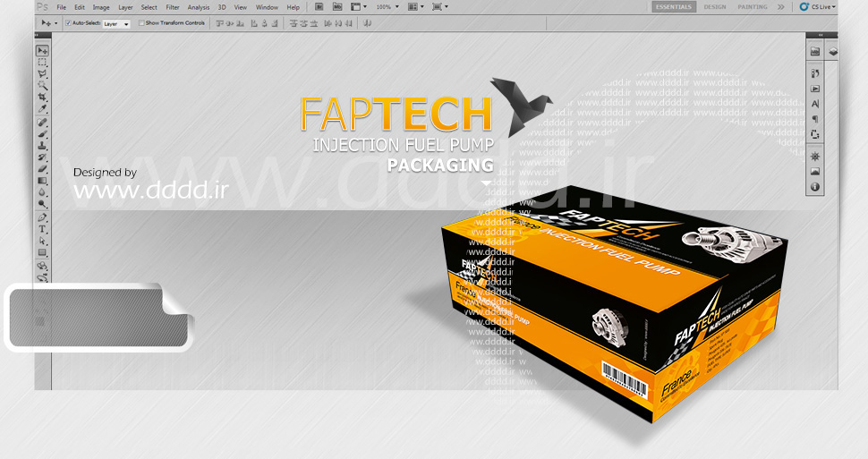Screen dimensions: 868x459
Task: Enable Show Transform Controls checkbox
Action: point(141,23)
